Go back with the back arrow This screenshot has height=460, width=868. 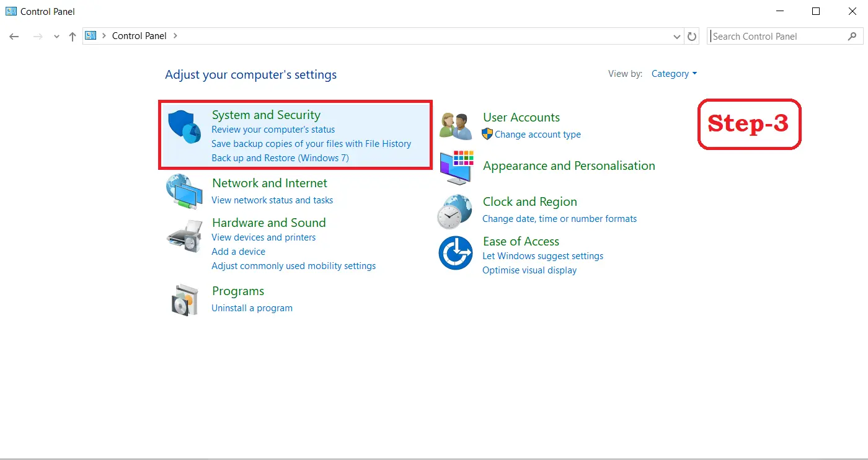tap(14, 37)
